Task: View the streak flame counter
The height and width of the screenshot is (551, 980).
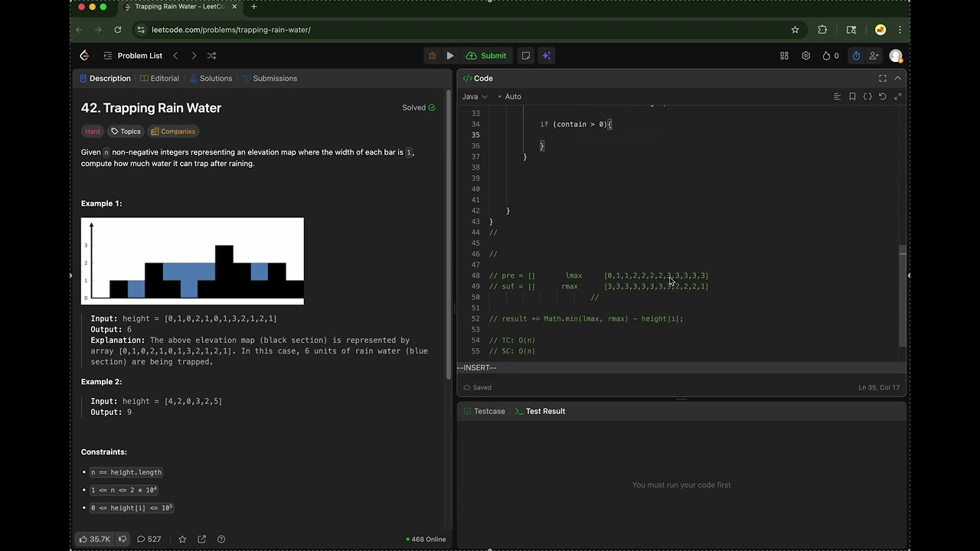Action: [x=831, y=56]
